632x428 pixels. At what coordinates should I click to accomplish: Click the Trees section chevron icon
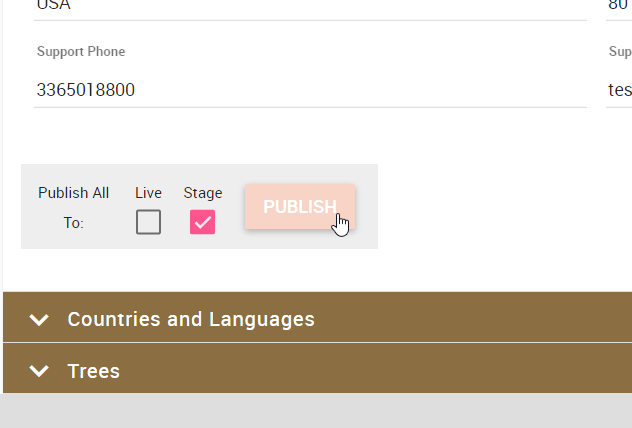(x=39, y=371)
